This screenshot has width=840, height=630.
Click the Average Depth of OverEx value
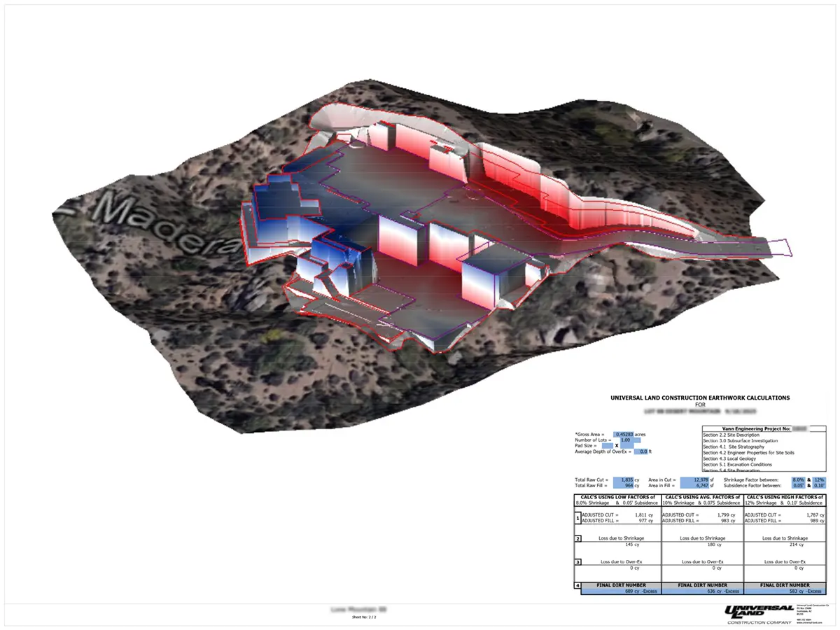pos(640,451)
